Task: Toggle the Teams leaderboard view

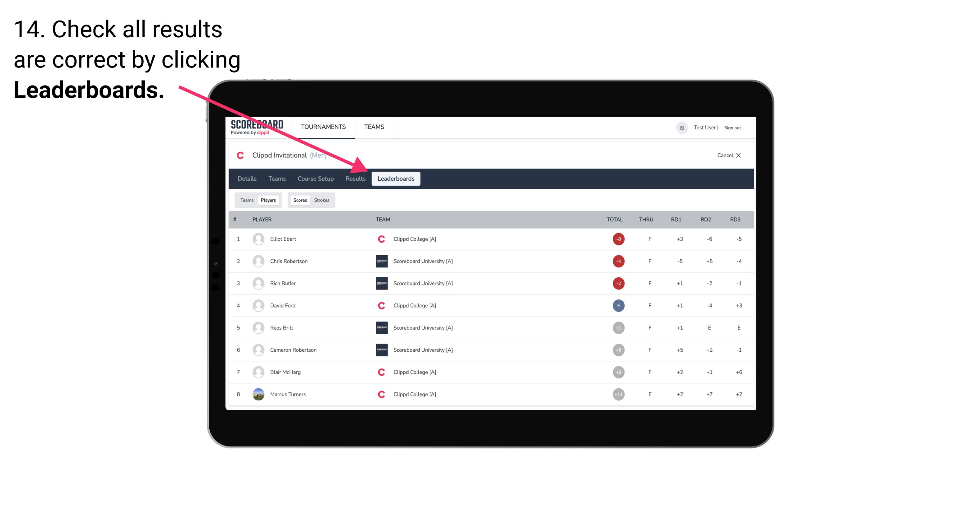Action: point(246,200)
